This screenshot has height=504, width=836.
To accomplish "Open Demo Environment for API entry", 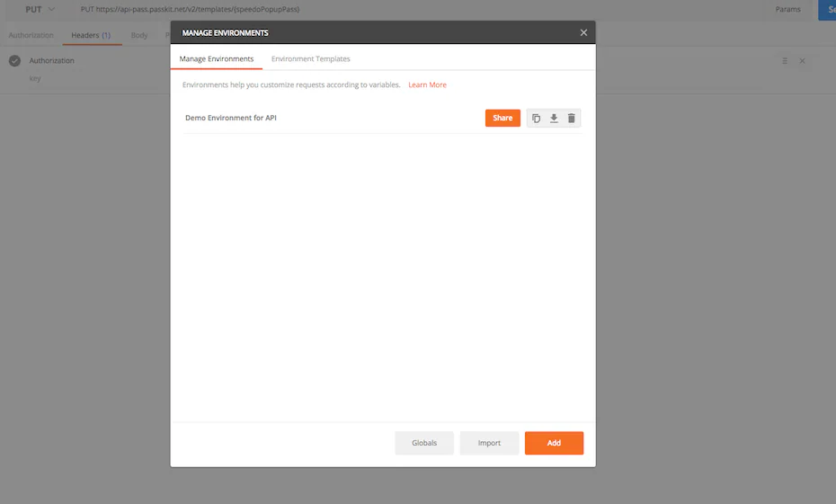I will coord(231,118).
